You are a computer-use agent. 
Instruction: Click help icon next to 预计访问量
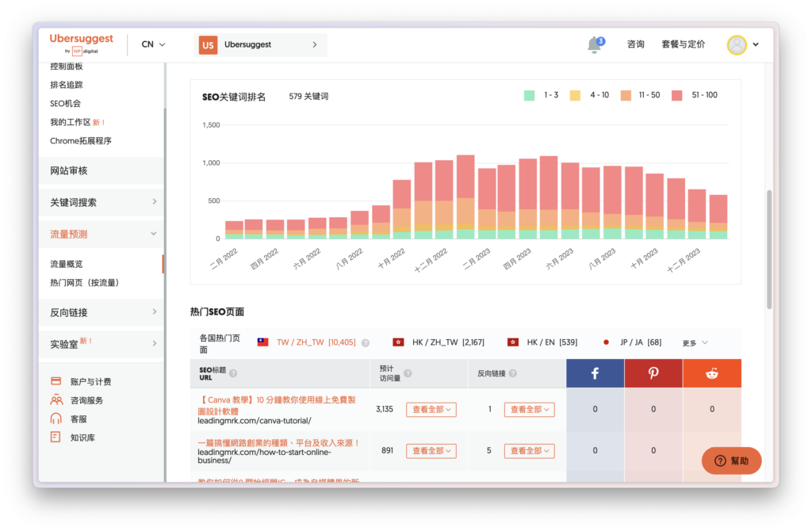(x=408, y=373)
